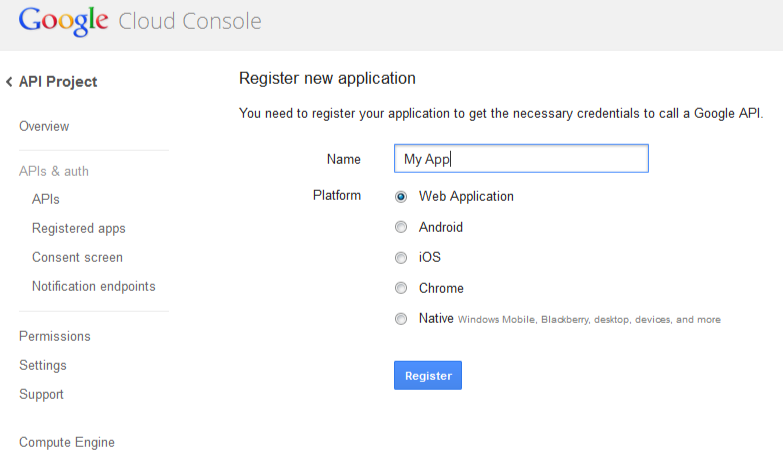Open the APIs & auth section
This screenshot has height=451, width=783.
tap(54, 171)
